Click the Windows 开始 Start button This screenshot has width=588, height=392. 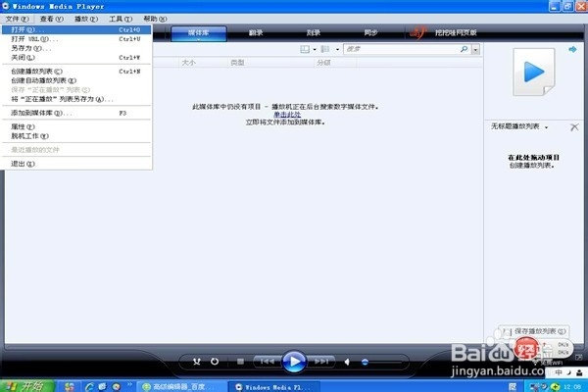tap(27, 386)
